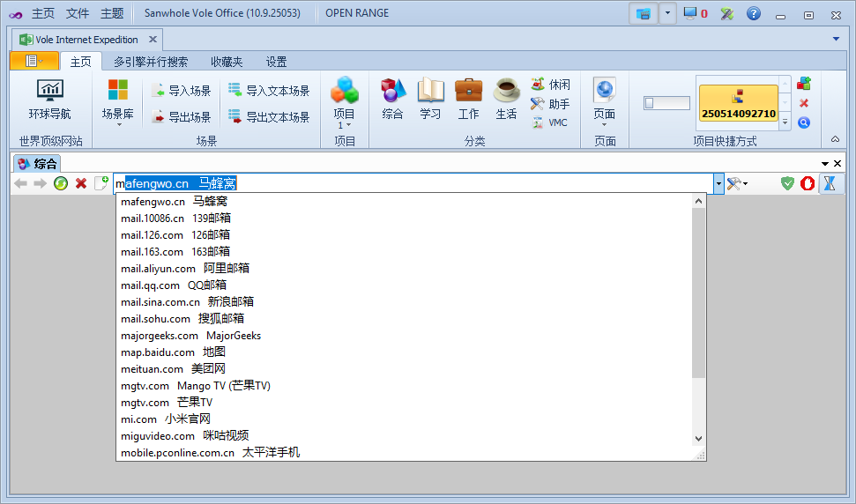Click the browser forward arrow
856x504 pixels.
point(40,184)
